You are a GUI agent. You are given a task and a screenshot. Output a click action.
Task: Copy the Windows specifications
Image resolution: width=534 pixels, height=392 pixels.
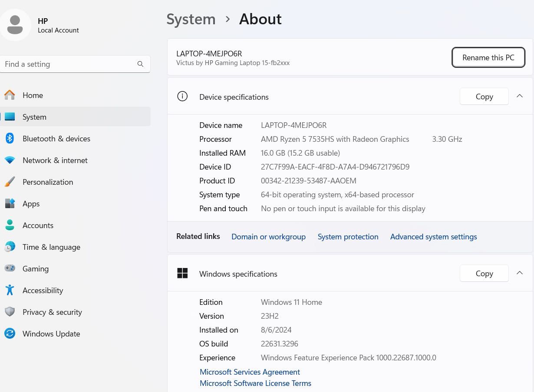coord(484,273)
